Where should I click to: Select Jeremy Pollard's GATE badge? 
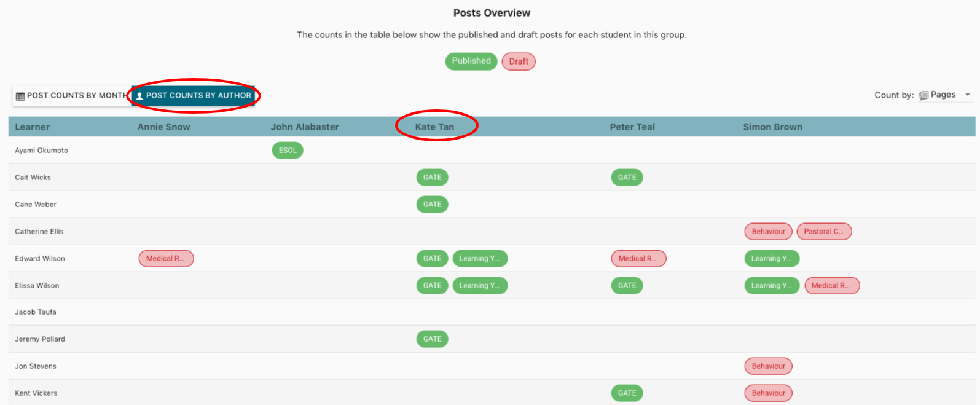pyautogui.click(x=432, y=339)
